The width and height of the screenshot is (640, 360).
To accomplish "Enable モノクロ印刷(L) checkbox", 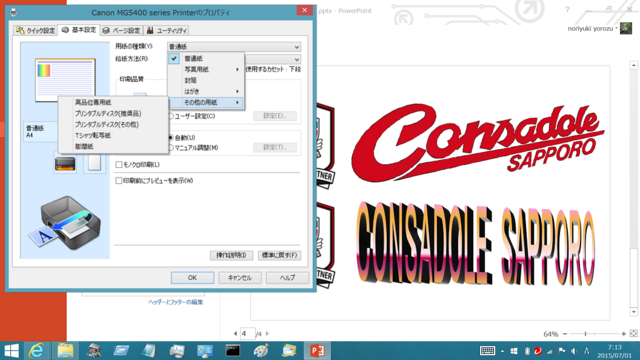I will (119, 164).
